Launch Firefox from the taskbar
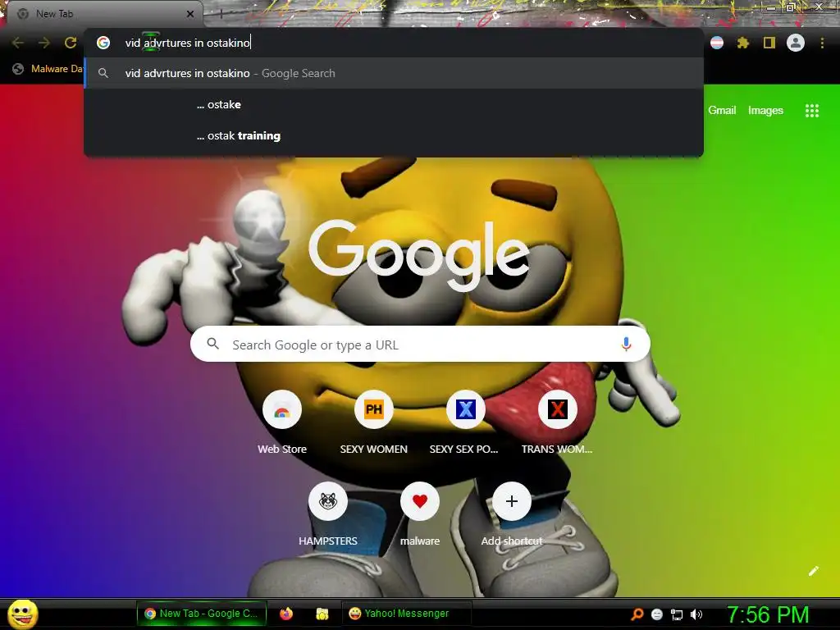The width and height of the screenshot is (840, 630). click(x=286, y=614)
